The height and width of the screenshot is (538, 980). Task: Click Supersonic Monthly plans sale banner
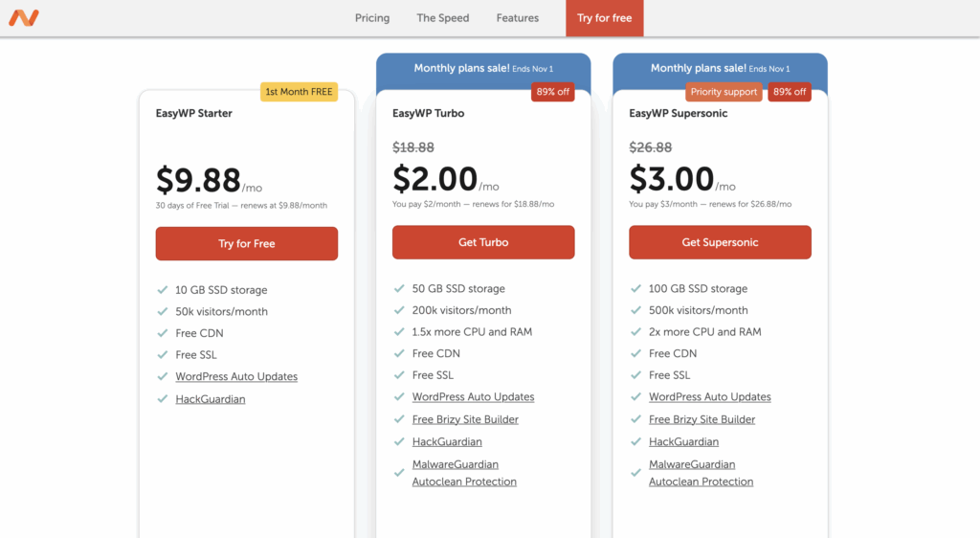(x=720, y=68)
